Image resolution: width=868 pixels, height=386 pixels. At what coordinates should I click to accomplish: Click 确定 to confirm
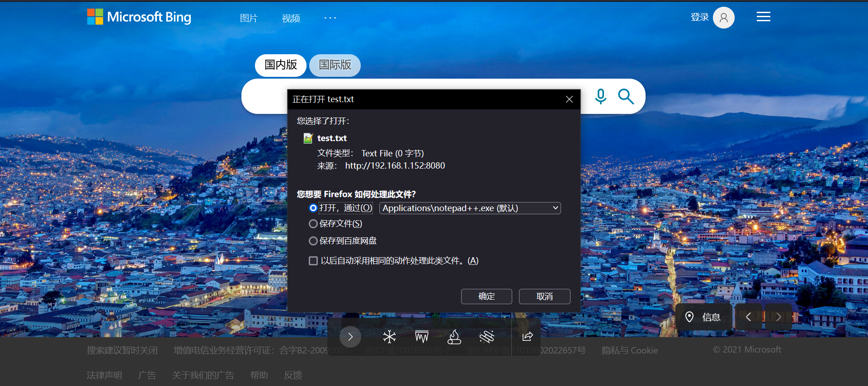(486, 297)
